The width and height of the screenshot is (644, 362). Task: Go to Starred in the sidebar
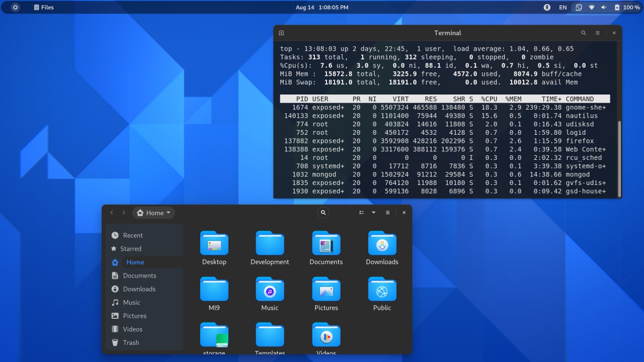[x=130, y=249]
